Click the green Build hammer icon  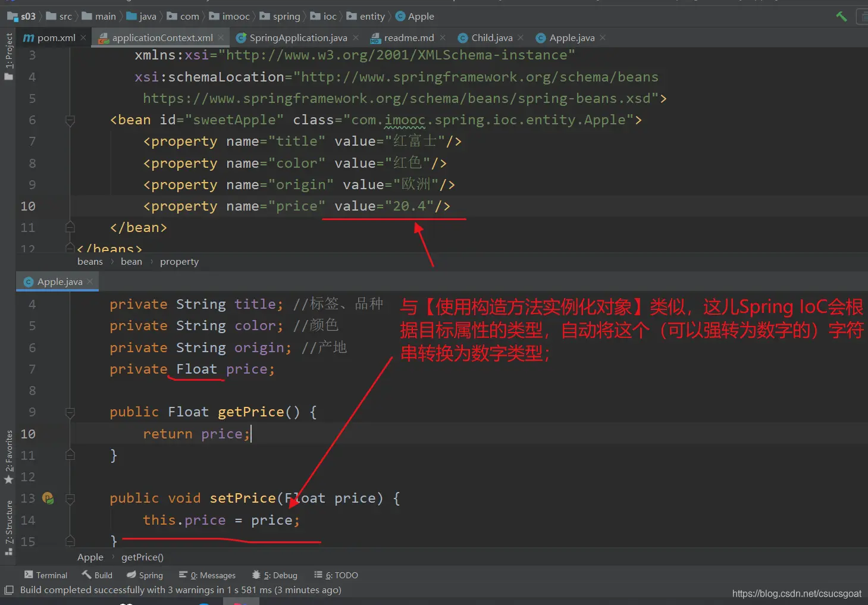click(x=841, y=16)
